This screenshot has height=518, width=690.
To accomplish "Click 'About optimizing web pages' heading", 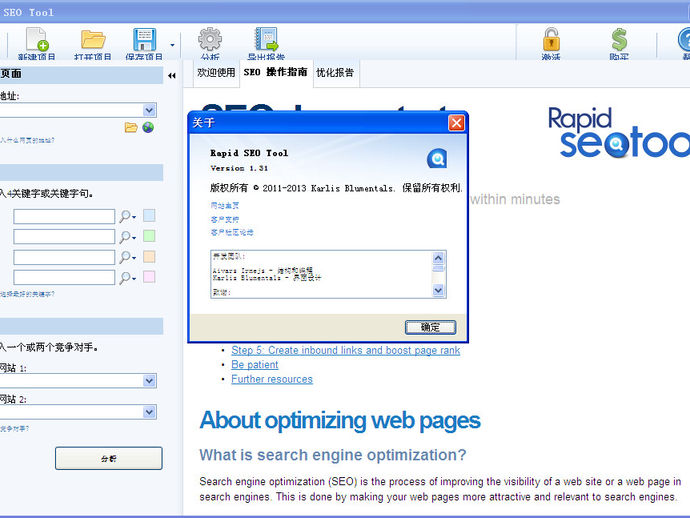I will (x=340, y=420).
